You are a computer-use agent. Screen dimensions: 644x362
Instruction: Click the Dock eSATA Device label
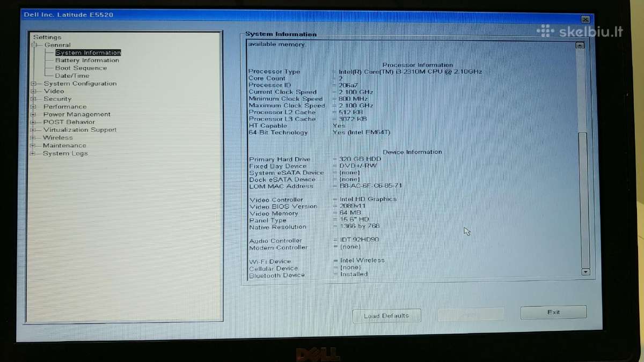tap(282, 180)
